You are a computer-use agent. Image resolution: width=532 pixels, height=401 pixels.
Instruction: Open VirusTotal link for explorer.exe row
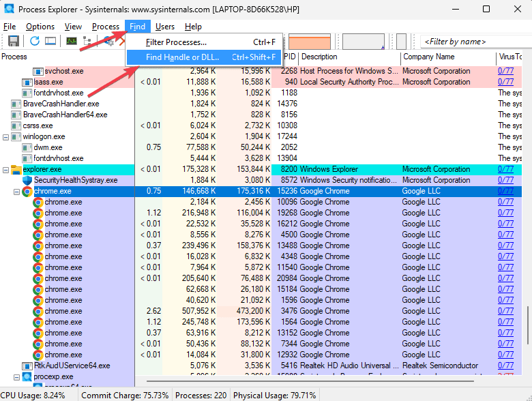click(505, 169)
